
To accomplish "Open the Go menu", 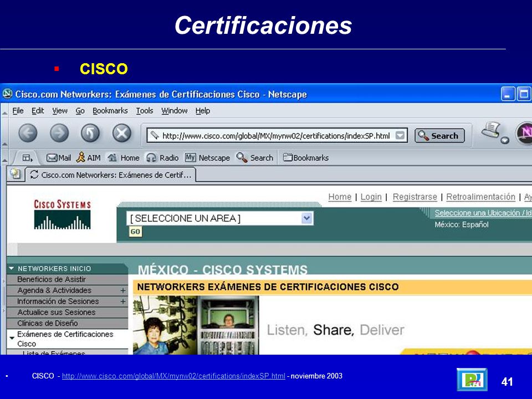I will click(x=80, y=111).
